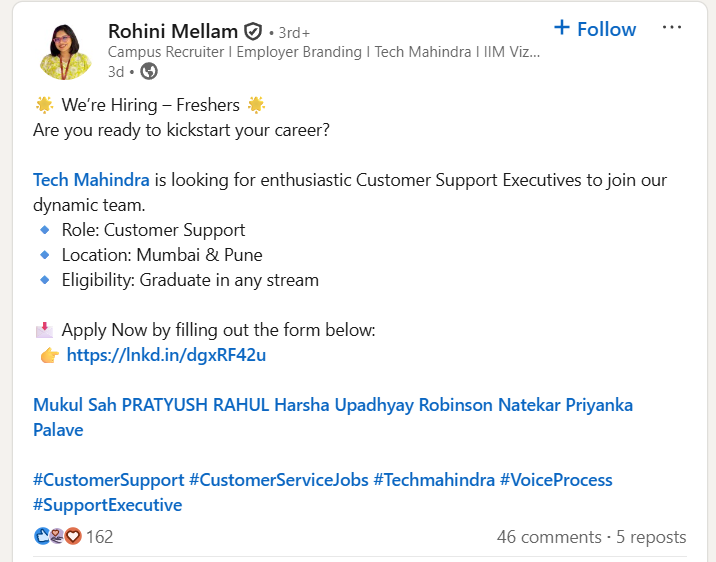Open the three-dots post options menu
The height and width of the screenshot is (562, 716).
click(672, 28)
